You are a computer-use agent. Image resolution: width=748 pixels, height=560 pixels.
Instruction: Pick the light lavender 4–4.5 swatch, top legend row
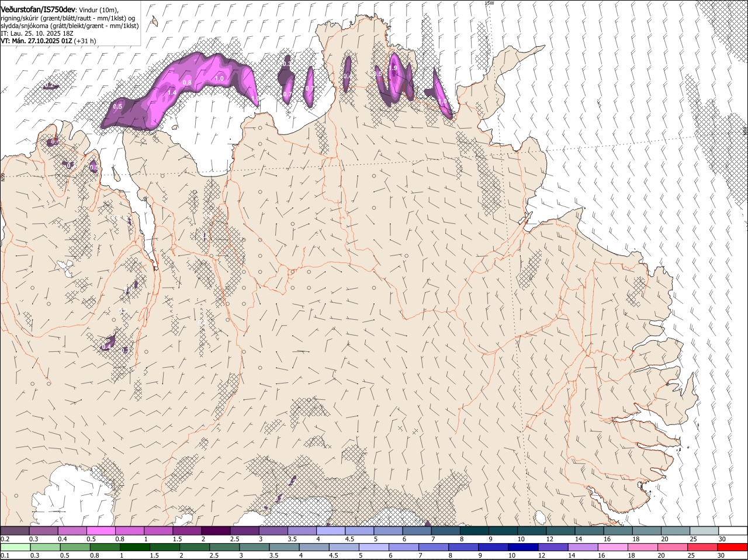pos(330,530)
